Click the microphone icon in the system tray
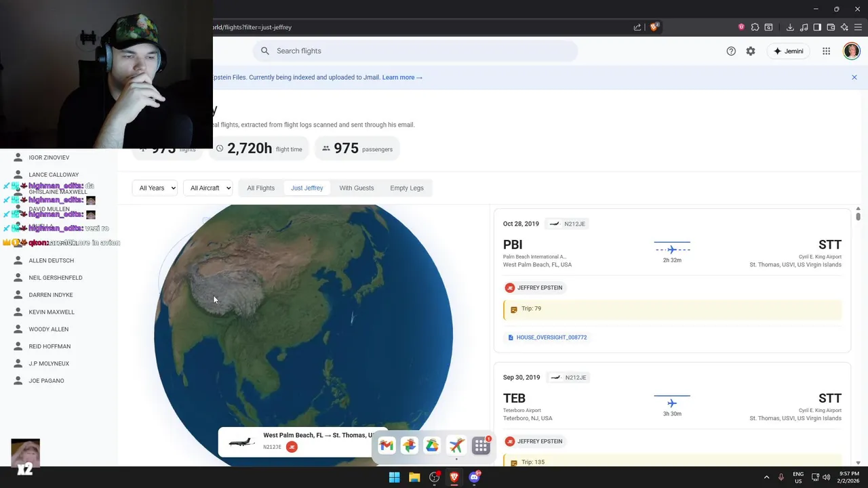This screenshot has width=868, height=488. point(781,477)
